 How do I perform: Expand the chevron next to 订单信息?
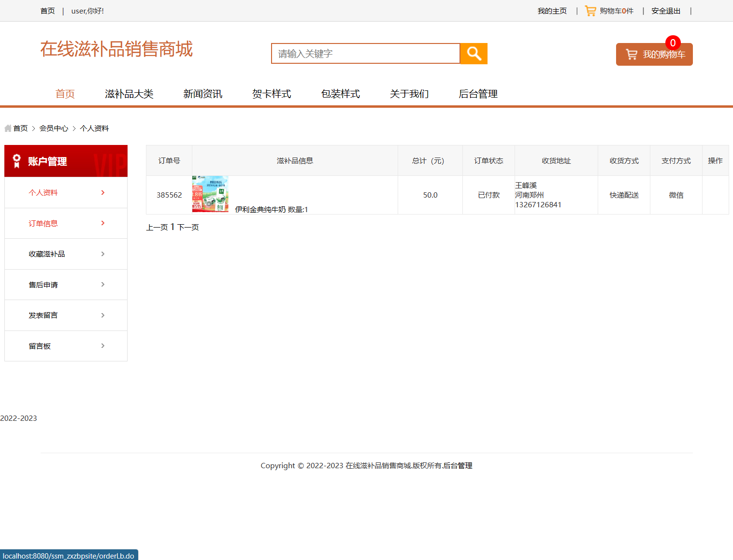pyautogui.click(x=102, y=223)
